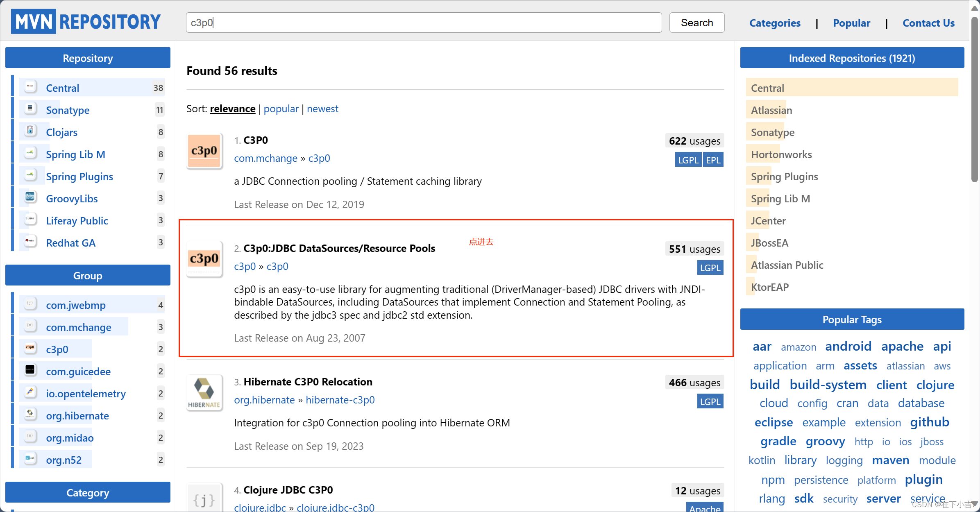Image resolution: width=980 pixels, height=512 pixels.
Task: Click the plugin popular tag
Action: coord(923,479)
